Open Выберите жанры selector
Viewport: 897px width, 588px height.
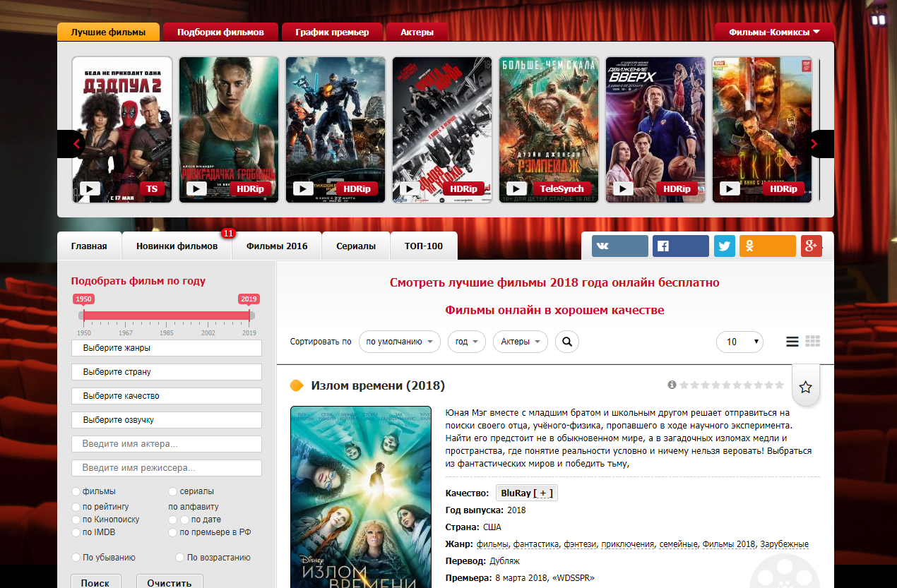tap(167, 348)
